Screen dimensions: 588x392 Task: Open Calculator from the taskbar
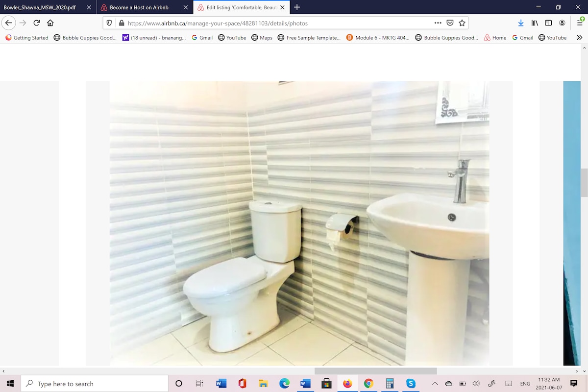click(390, 384)
